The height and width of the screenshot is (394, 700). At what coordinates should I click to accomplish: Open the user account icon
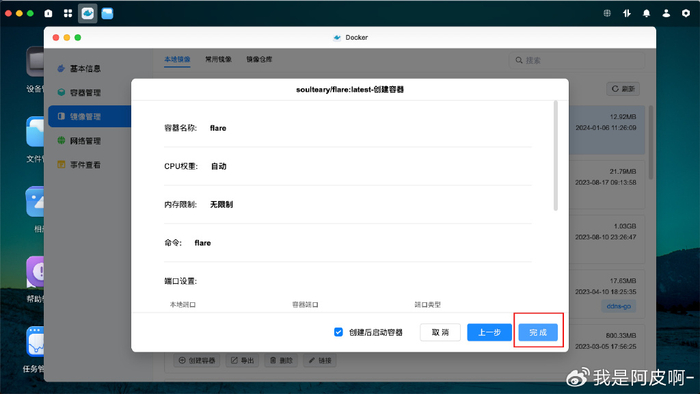pos(666,13)
